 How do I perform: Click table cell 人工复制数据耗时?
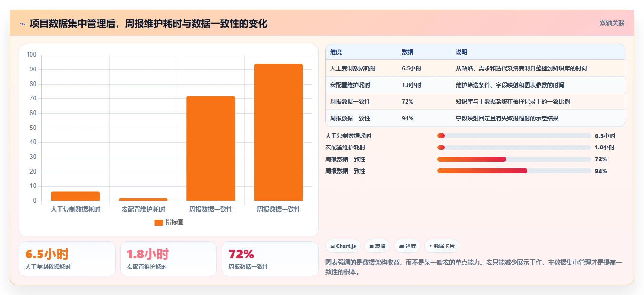pos(353,69)
